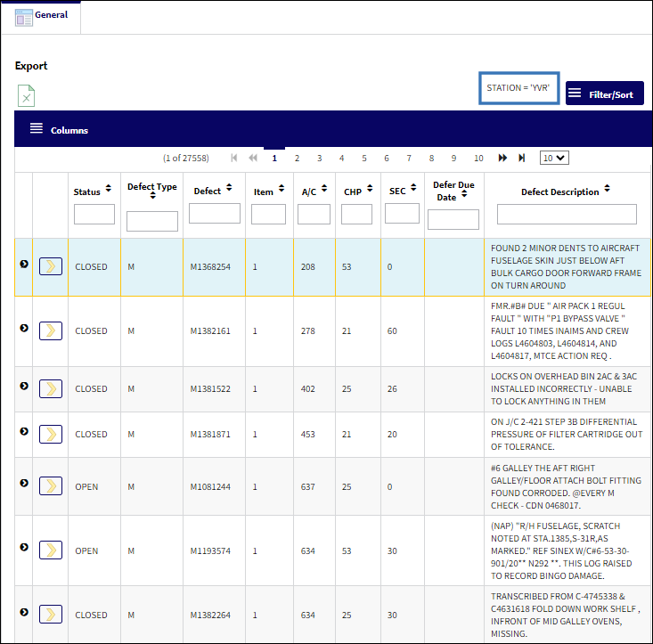This screenshot has height=644, width=653.
Task: Open select arrow for defect M1381522
Action: (51, 389)
